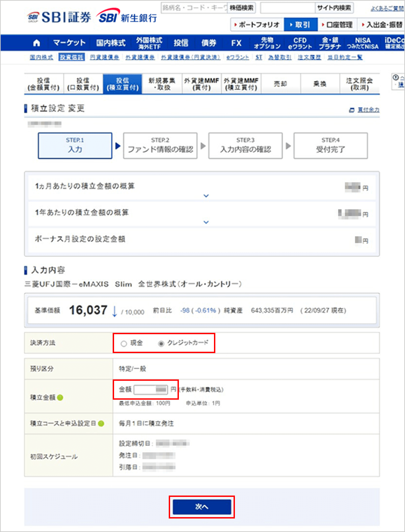Switch to the 売却 tab

tap(280, 84)
